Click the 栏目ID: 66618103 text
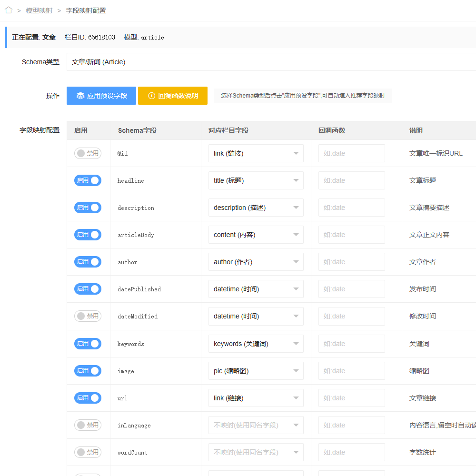The height and width of the screenshot is (476, 476). coord(90,37)
